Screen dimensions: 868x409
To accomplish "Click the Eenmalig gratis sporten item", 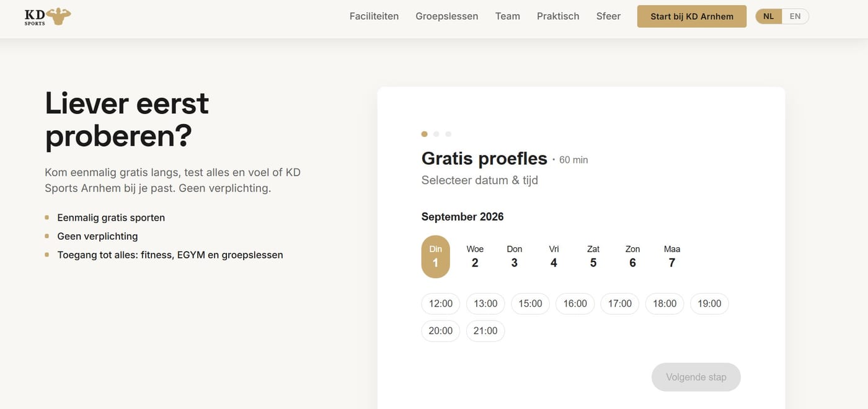I will [111, 218].
